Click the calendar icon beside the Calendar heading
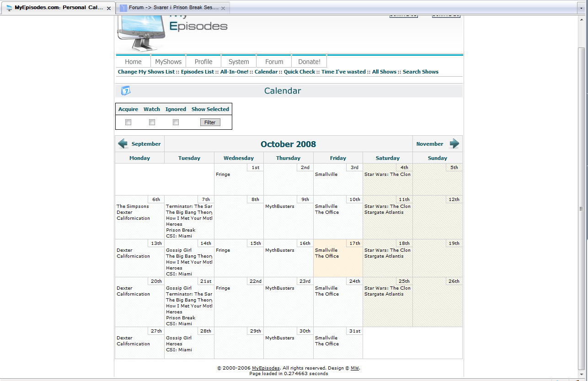 click(x=126, y=91)
